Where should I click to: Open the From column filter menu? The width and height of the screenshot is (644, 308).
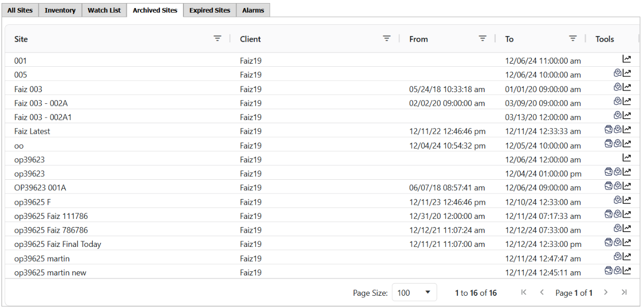click(x=482, y=39)
